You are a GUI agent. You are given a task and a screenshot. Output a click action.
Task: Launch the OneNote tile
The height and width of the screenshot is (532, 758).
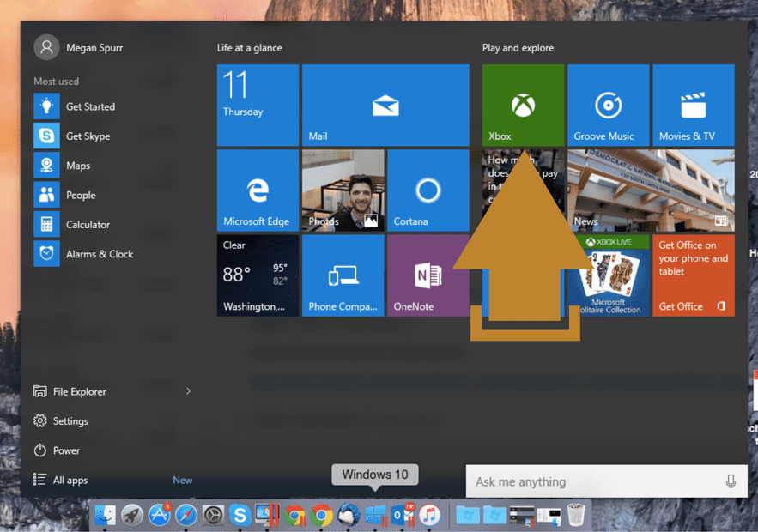pos(428,275)
